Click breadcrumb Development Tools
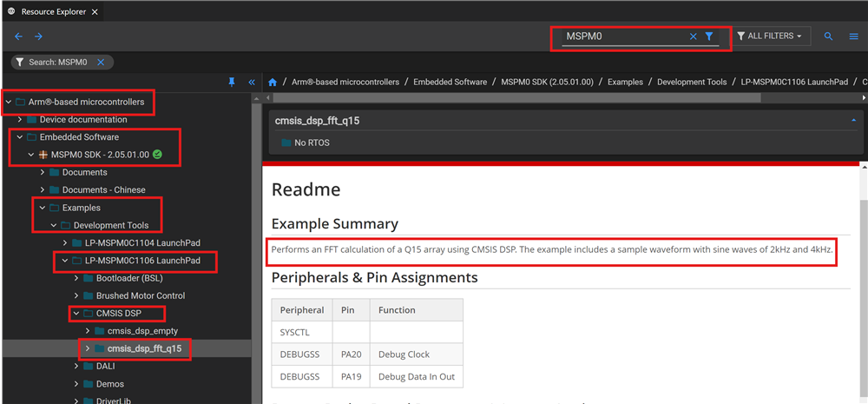The image size is (868, 404). [692, 82]
